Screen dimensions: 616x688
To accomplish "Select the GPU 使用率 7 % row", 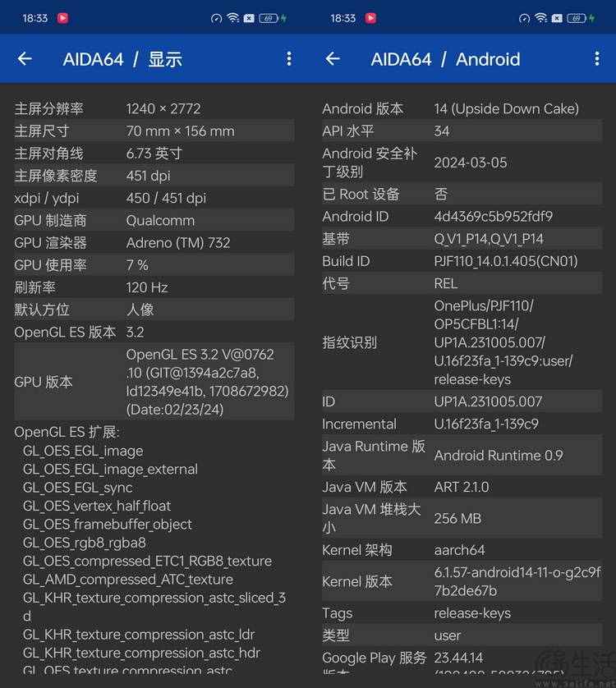I will 154,265.
